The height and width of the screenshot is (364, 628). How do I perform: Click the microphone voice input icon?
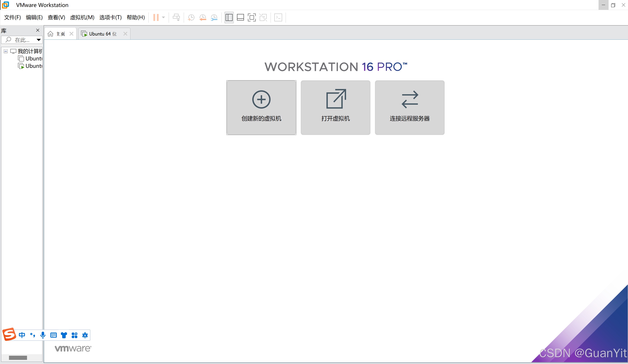[x=43, y=335]
